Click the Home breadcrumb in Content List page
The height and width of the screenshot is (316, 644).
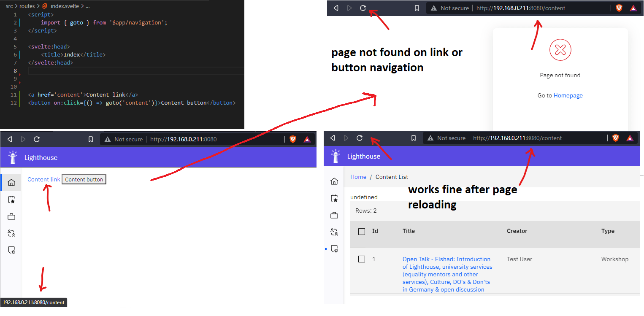[358, 177]
